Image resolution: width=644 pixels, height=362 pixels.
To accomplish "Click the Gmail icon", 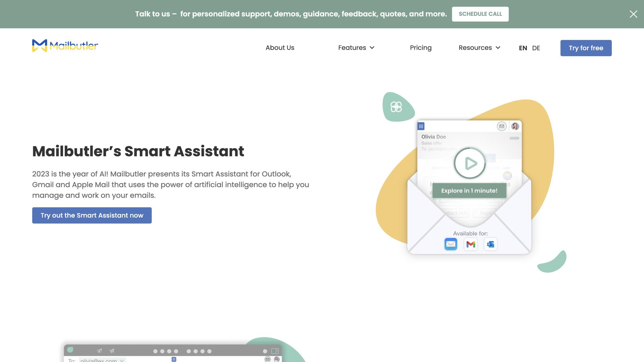I will (471, 244).
